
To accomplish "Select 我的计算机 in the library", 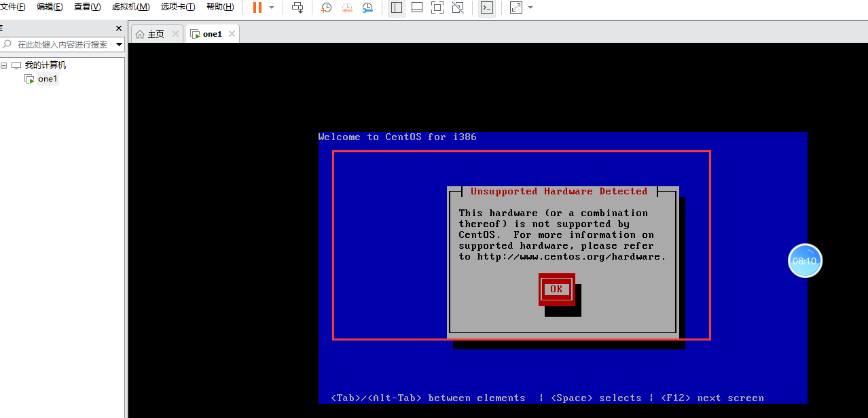I will click(45, 65).
